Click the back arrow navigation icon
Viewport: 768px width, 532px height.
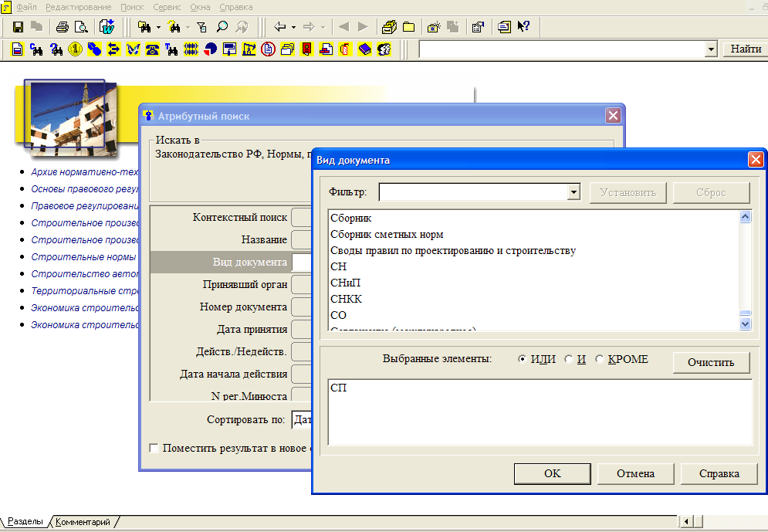279,27
